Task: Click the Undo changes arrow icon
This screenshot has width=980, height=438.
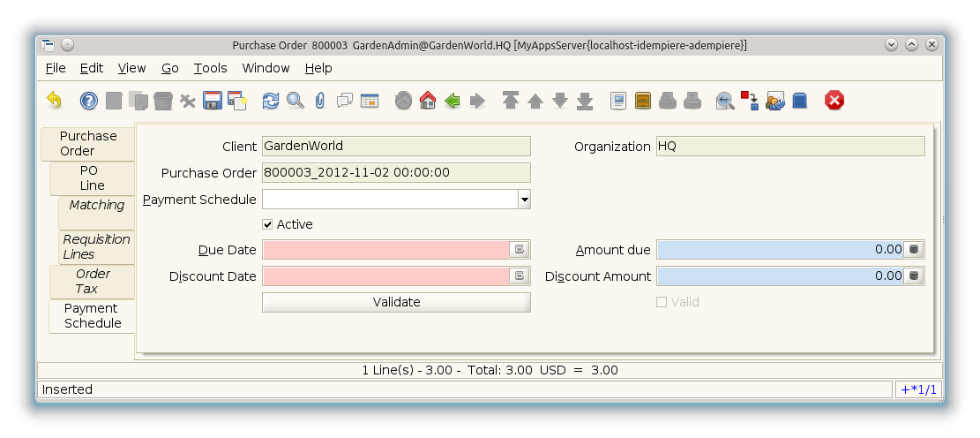Action: (54, 101)
